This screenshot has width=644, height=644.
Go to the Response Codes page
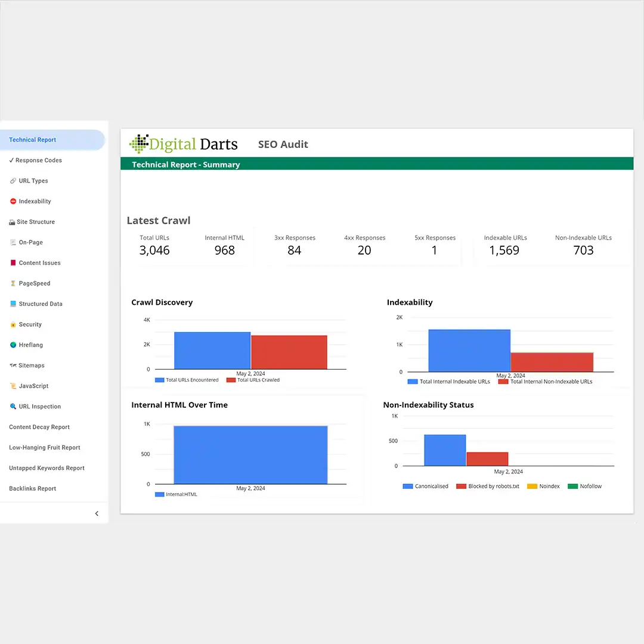38,160
